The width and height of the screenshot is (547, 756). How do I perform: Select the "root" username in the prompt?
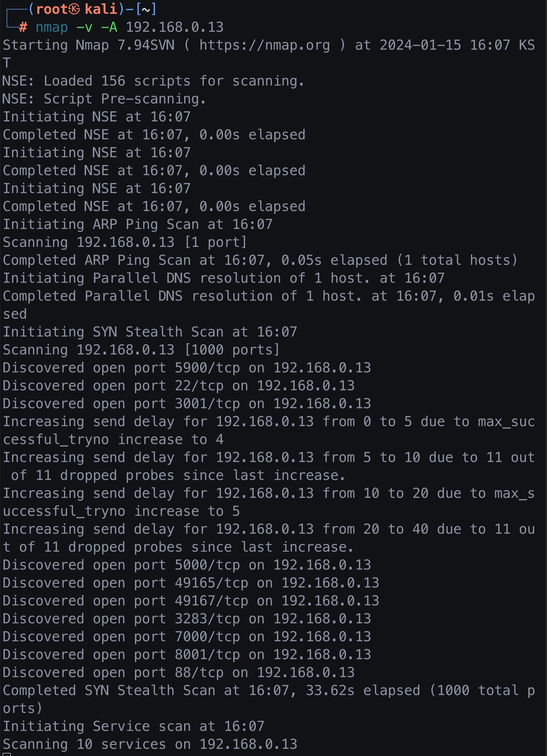point(52,9)
